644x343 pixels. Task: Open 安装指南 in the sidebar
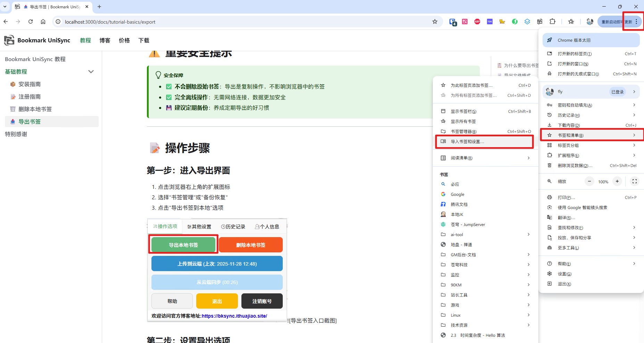[x=30, y=84]
